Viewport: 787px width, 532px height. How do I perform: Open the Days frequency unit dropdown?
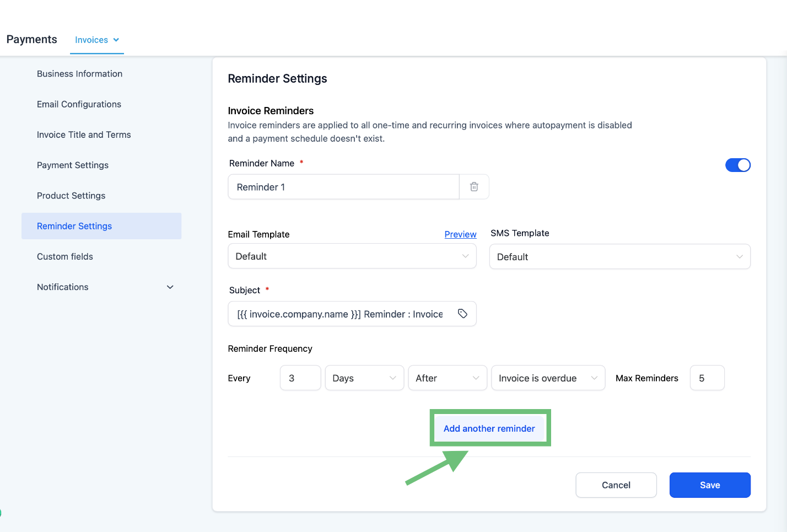364,378
